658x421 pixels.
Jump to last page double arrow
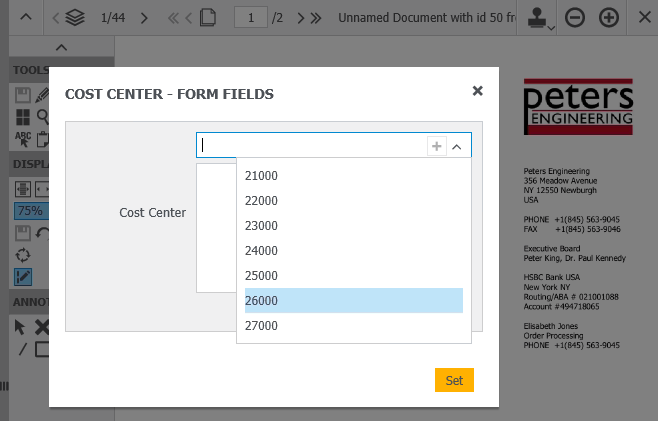coord(315,18)
